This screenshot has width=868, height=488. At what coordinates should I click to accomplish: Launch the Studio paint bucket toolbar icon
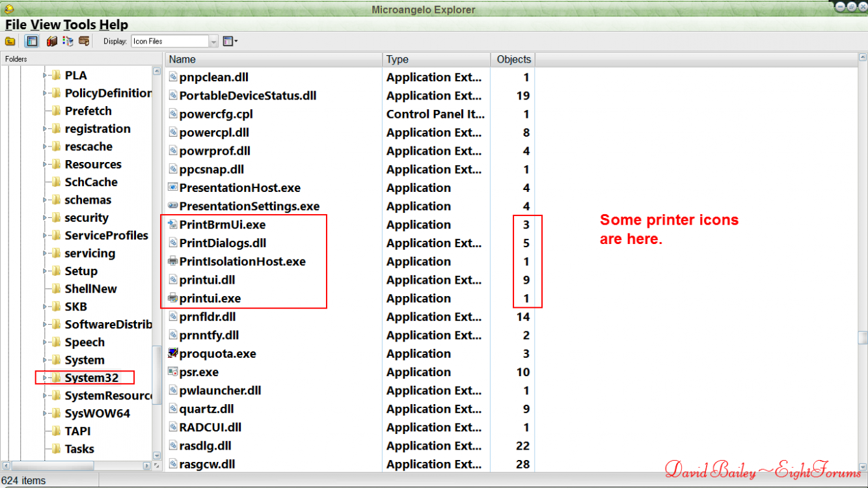tap(68, 41)
